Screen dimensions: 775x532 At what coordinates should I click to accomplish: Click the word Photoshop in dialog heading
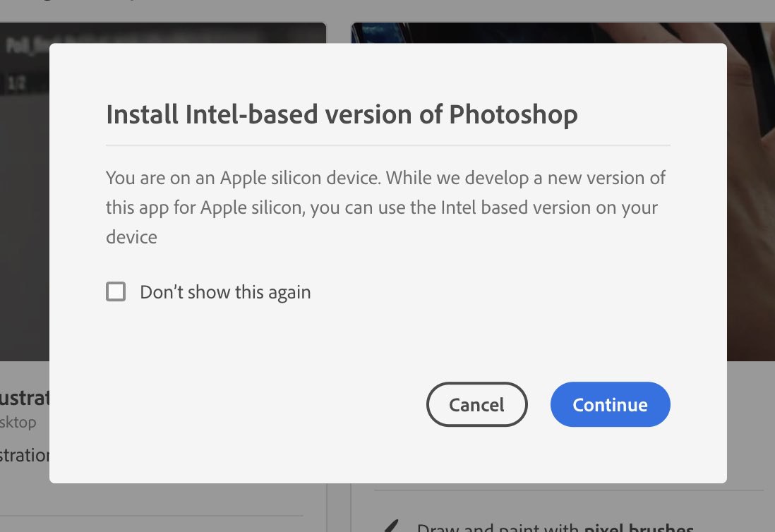pos(514,116)
